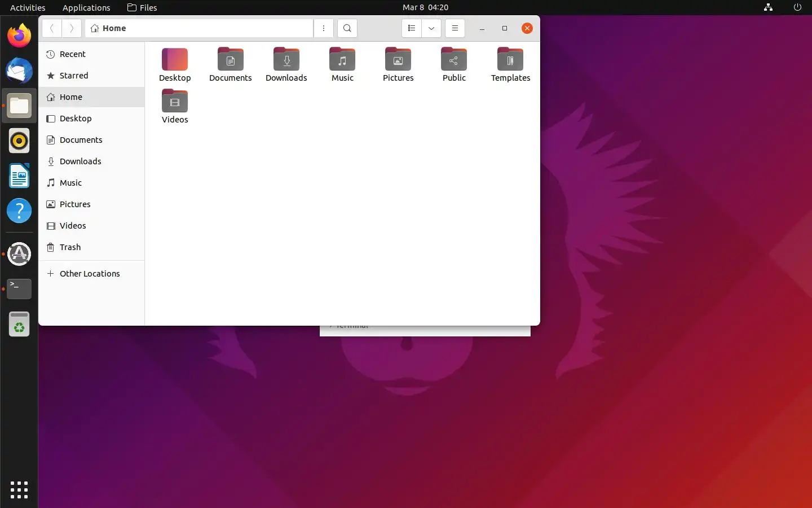Click the Files icon in dock

[x=19, y=106]
